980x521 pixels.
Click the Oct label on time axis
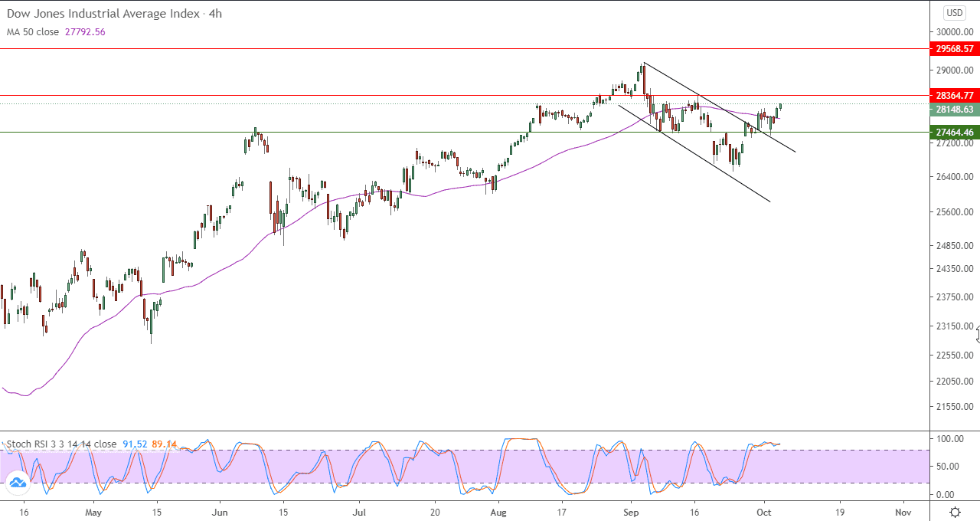pos(764,512)
